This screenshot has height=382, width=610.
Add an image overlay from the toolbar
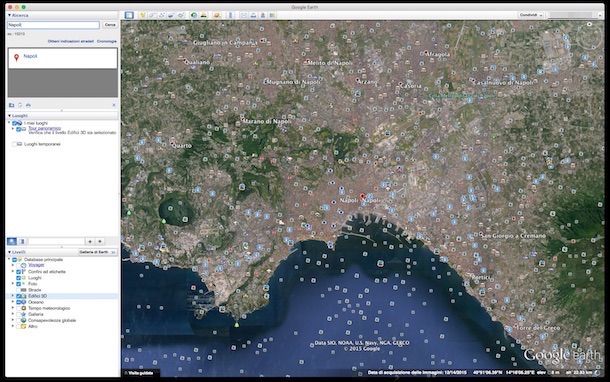click(171, 15)
